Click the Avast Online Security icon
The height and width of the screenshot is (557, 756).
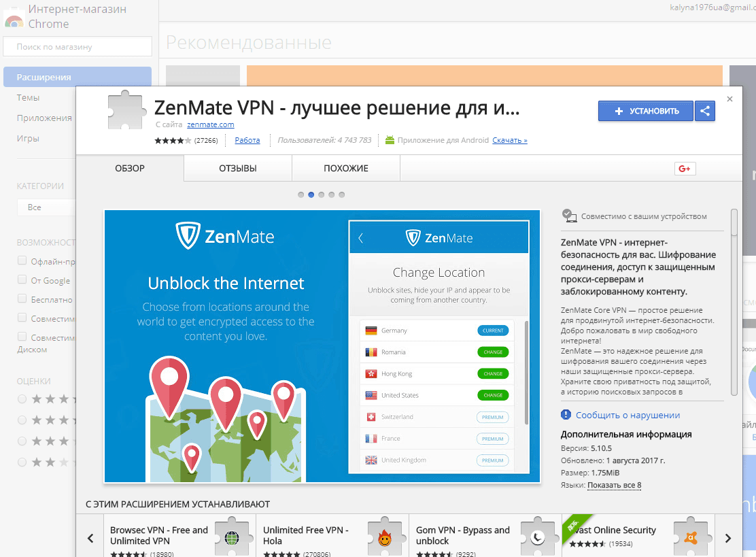pos(691,537)
